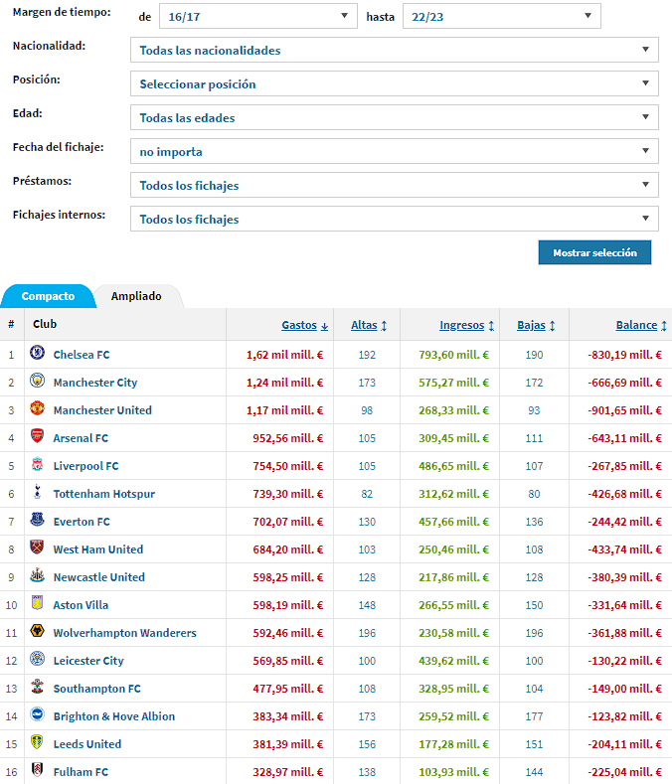Image resolution: width=672 pixels, height=784 pixels.
Task: Click Leicester's 439,62 mill. € income
Action: click(x=454, y=661)
